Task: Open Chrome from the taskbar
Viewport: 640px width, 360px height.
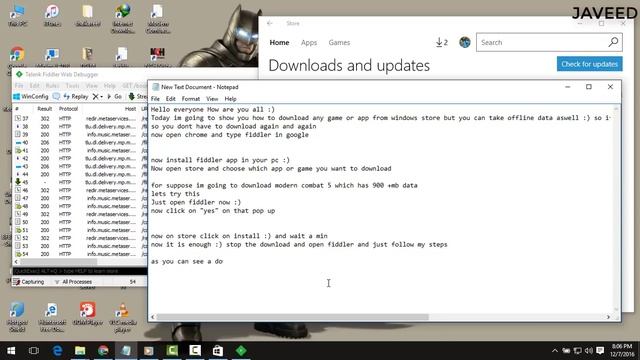Action: click(x=103, y=351)
